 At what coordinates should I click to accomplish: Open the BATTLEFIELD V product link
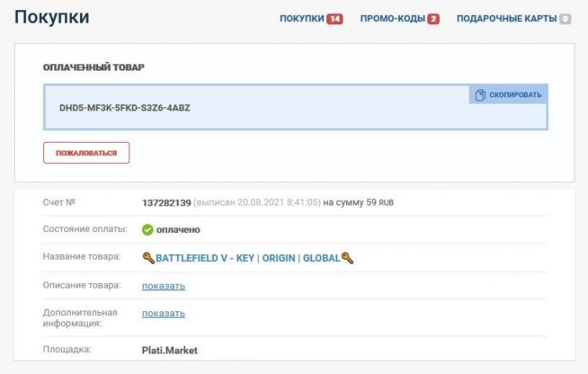pos(248,258)
